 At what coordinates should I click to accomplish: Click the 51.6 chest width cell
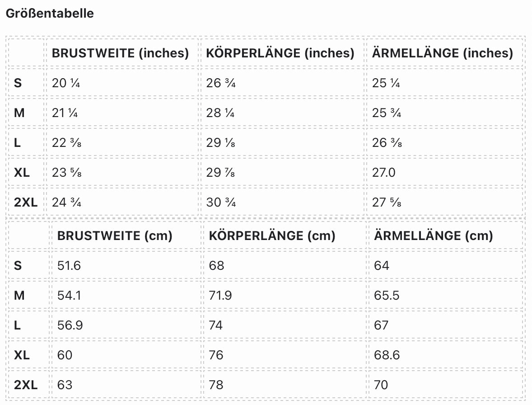coord(69,265)
